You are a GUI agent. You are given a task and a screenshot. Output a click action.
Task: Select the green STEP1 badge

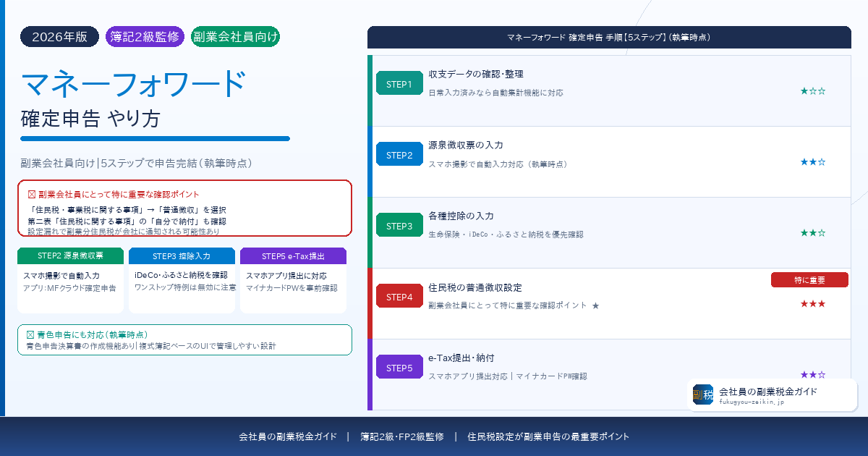pos(399,83)
